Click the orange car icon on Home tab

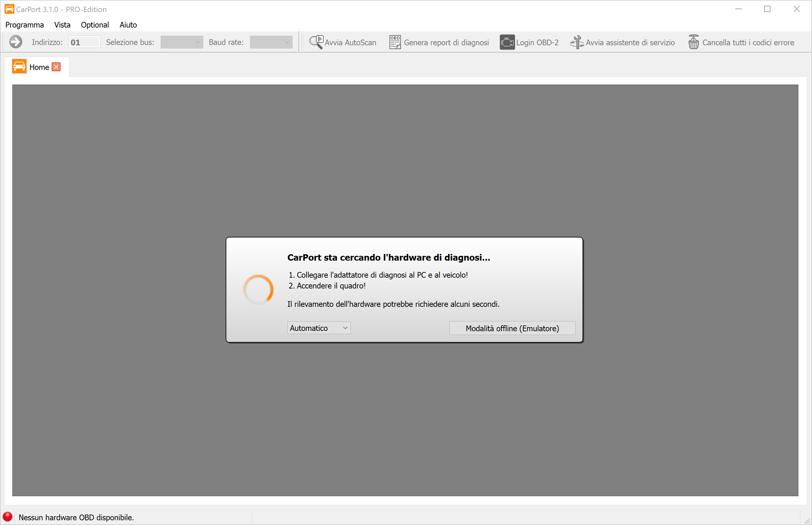(19, 67)
